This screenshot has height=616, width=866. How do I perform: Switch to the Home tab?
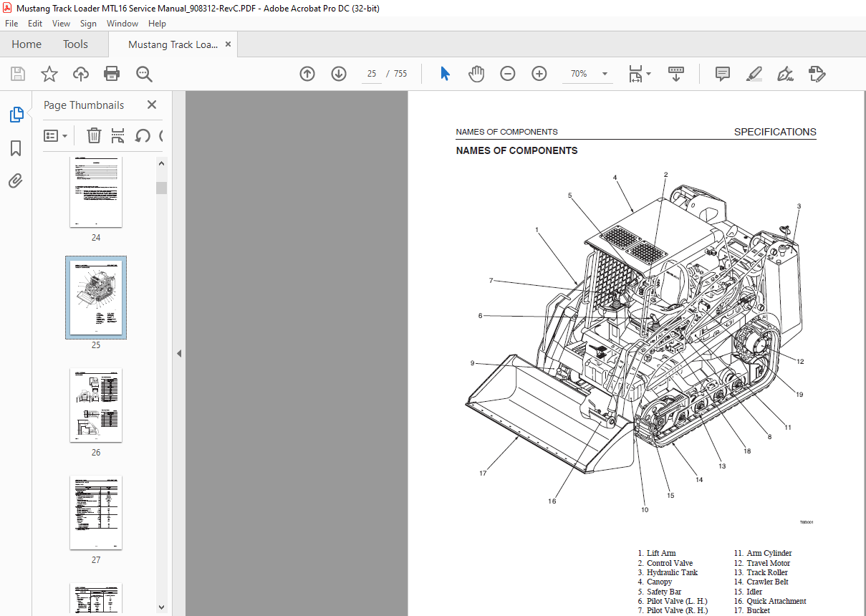[27, 44]
